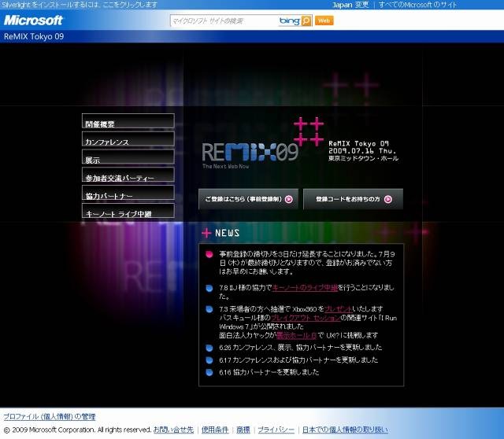This screenshot has height=439, width=504.
Task: Open the ブレイクアウト セッション news link
Action: [x=306, y=318]
